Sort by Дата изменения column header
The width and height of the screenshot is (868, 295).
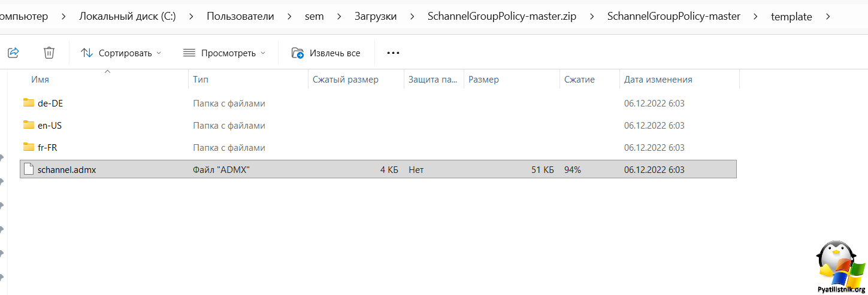click(658, 80)
